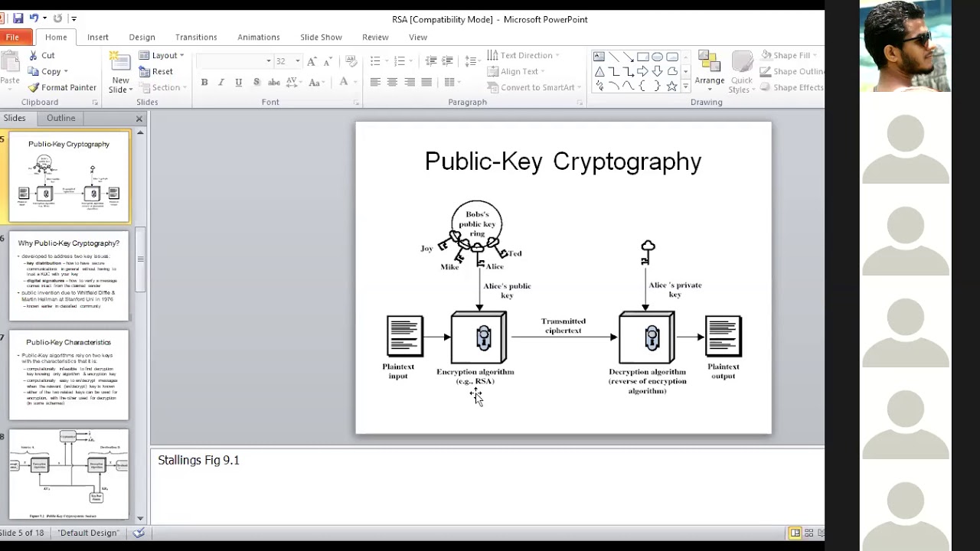This screenshot has width=980, height=551.
Task: Click the Quick Styles button
Action: [741, 71]
